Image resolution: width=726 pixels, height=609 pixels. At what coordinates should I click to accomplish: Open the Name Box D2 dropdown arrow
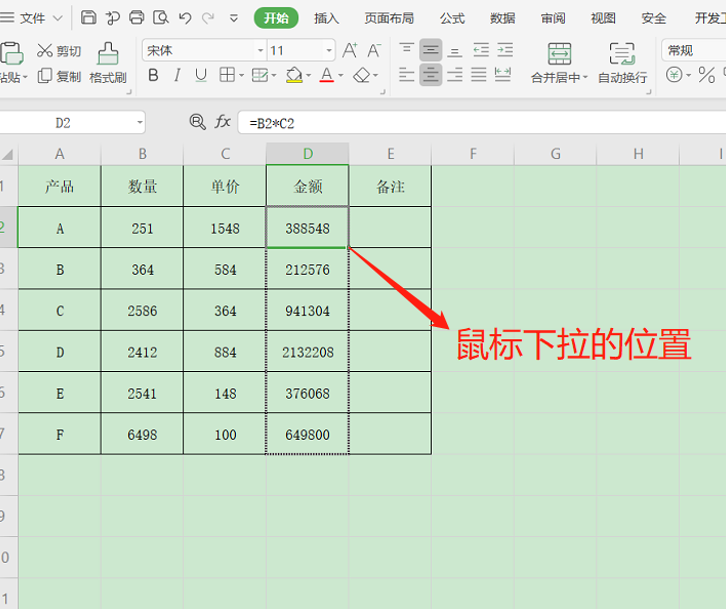click(x=139, y=123)
